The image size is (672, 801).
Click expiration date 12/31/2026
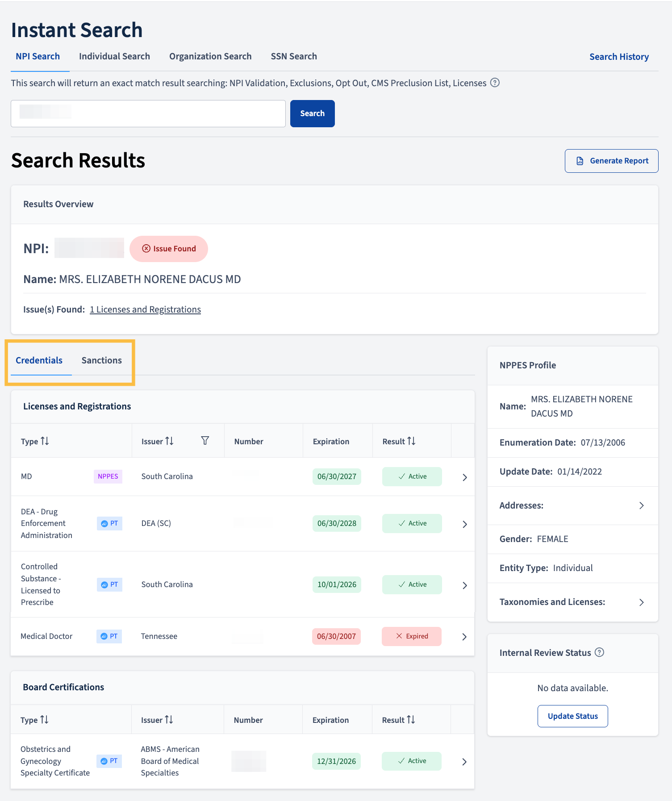(336, 761)
